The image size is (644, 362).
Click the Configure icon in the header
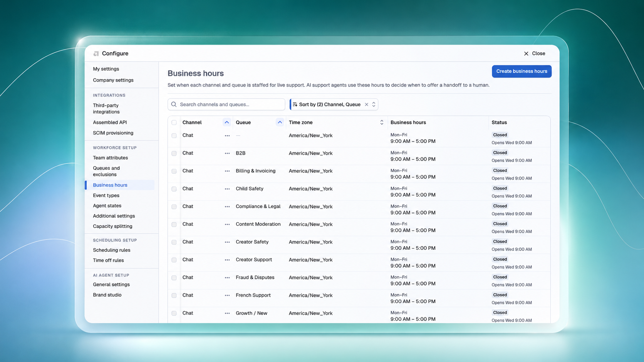tap(96, 53)
